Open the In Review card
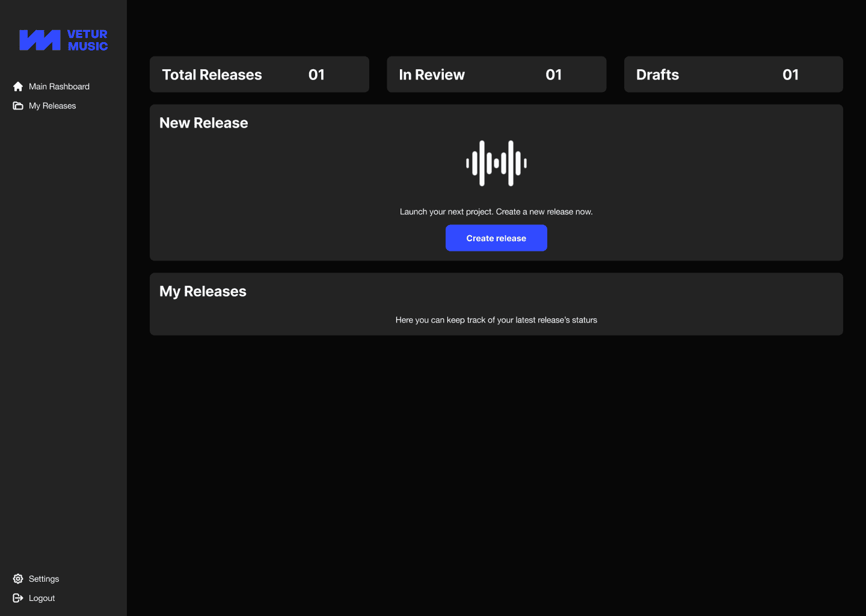Screen dimensions: 866x616 (x=496, y=75)
